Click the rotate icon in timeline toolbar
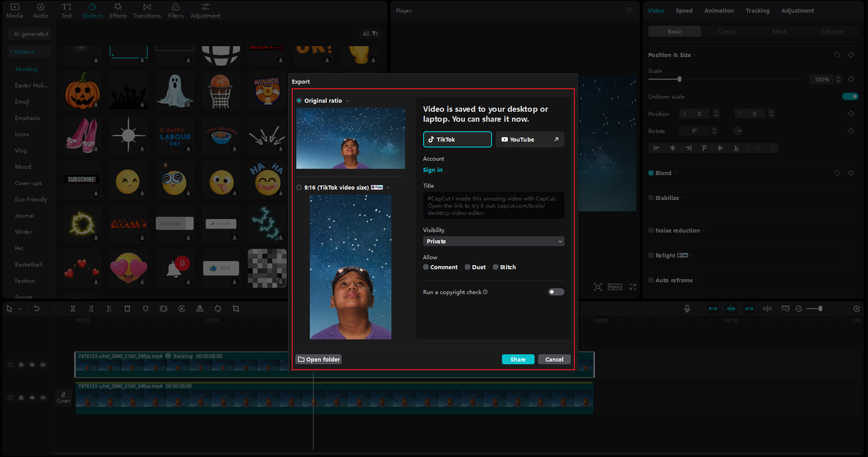Image resolution: width=868 pixels, height=457 pixels. click(x=218, y=309)
